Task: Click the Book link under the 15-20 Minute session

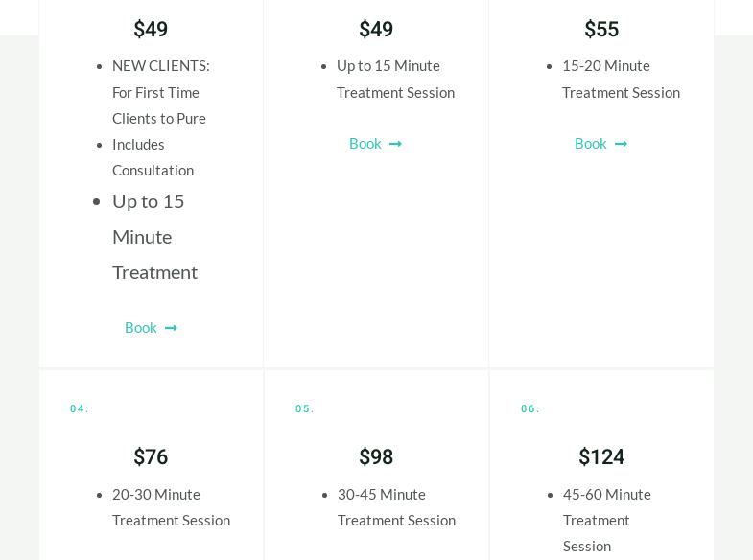Action: coord(591,143)
